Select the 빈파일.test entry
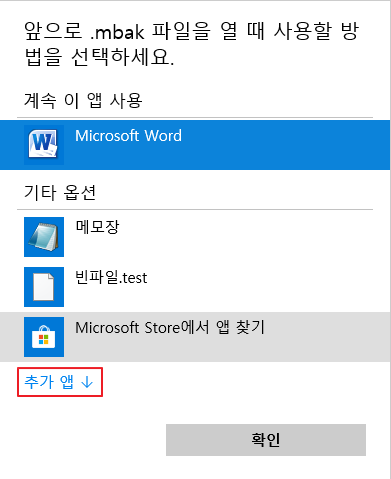 tap(195, 287)
